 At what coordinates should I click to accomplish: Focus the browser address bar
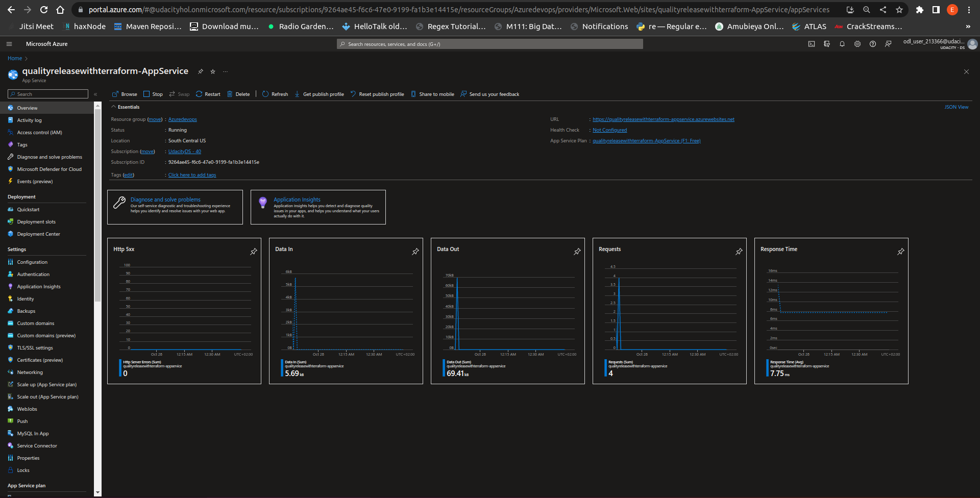458,10
